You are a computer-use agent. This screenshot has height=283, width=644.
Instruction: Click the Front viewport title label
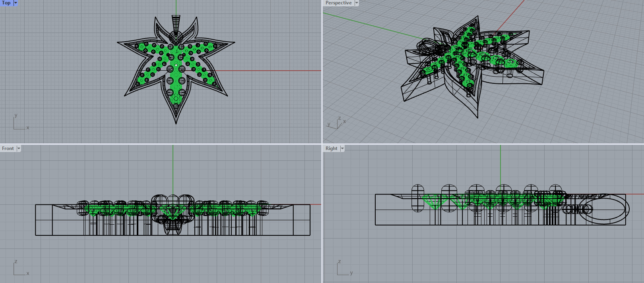(x=8, y=148)
